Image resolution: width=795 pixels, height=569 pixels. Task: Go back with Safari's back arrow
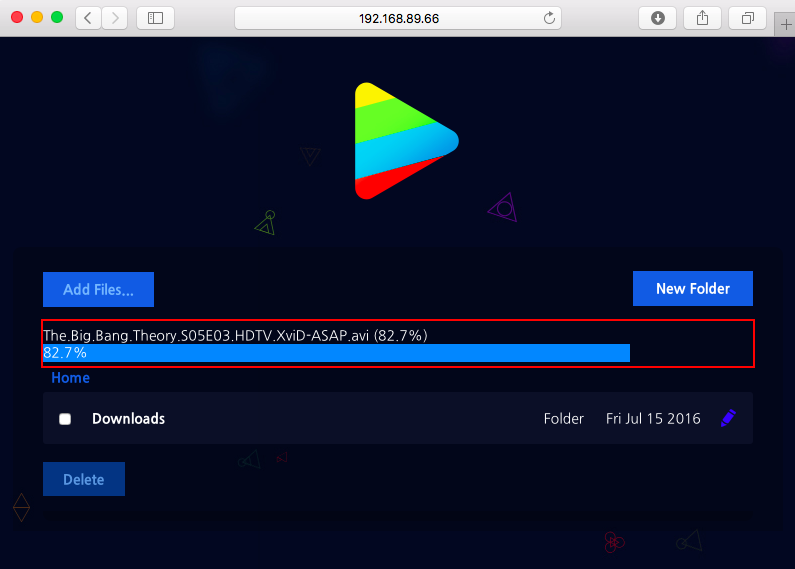coord(88,18)
